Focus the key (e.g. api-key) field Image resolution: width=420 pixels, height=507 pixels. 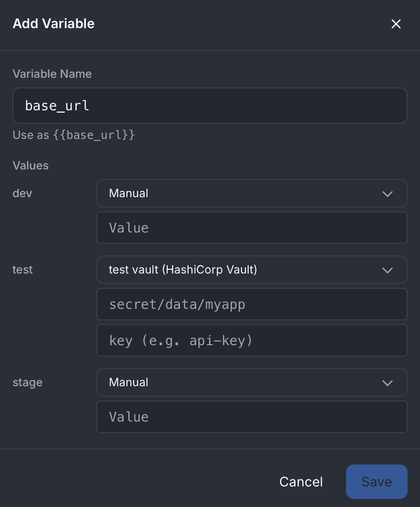point(252,340)
